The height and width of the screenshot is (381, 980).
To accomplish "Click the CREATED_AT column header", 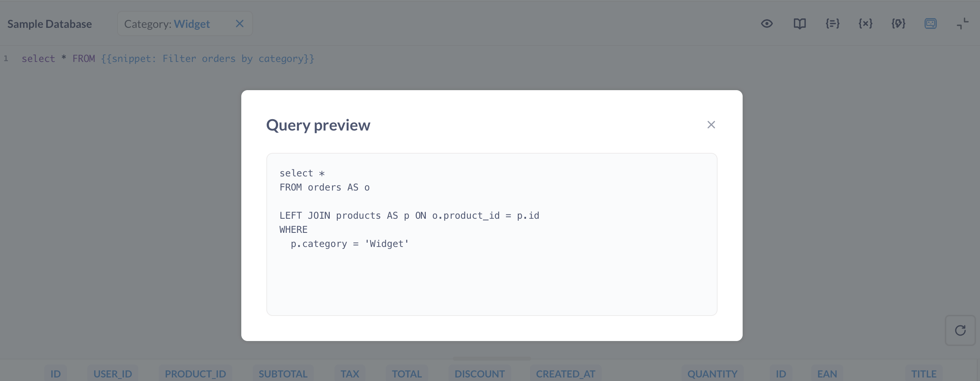I will (565, 374).
